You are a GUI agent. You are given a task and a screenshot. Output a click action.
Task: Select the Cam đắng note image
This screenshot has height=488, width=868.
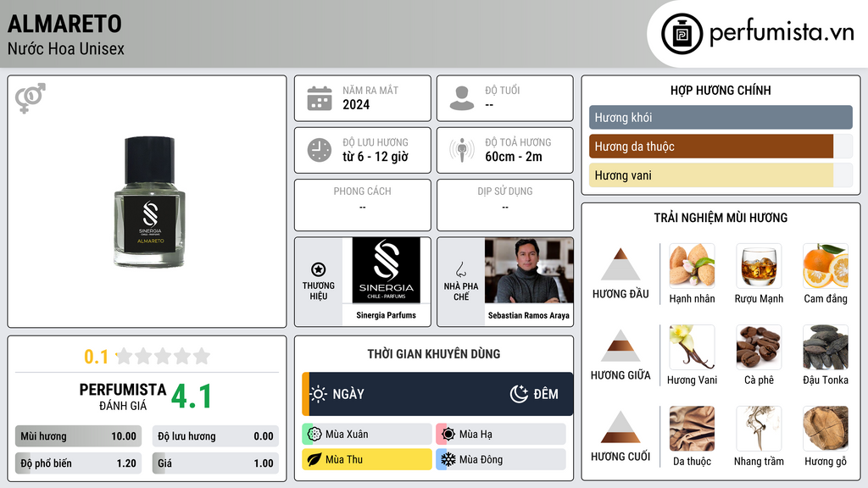point(826,266)
